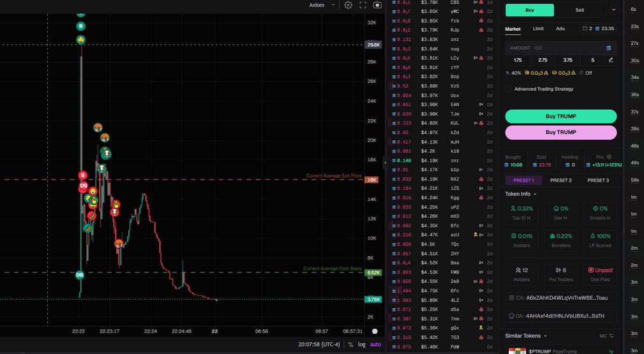Screen dimensions: 644x354
Task: Click bribe fee coin icon setting
Action: pos(553,73)
